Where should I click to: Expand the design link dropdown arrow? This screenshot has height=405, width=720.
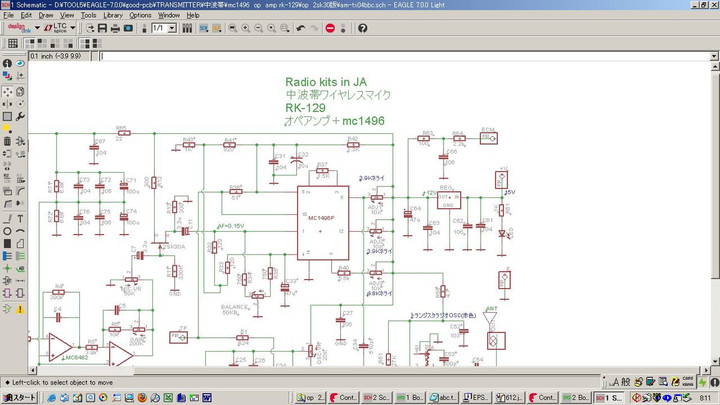[36, 28]
